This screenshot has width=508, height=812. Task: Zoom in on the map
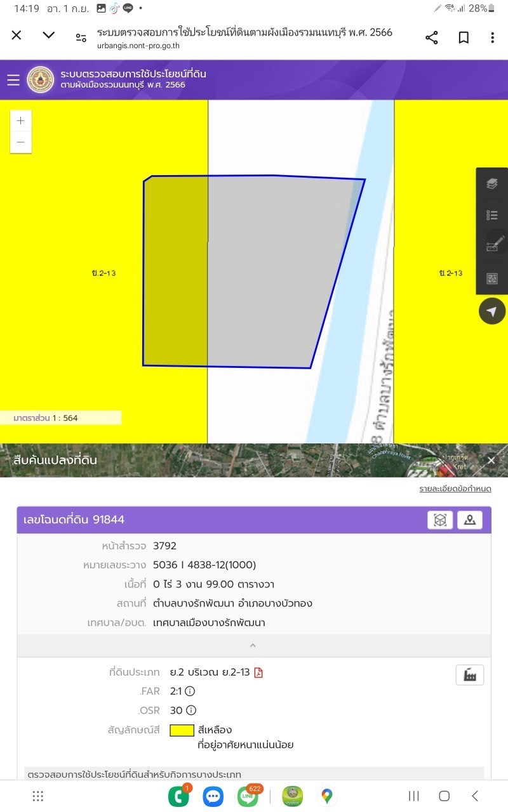pos(21,121)
